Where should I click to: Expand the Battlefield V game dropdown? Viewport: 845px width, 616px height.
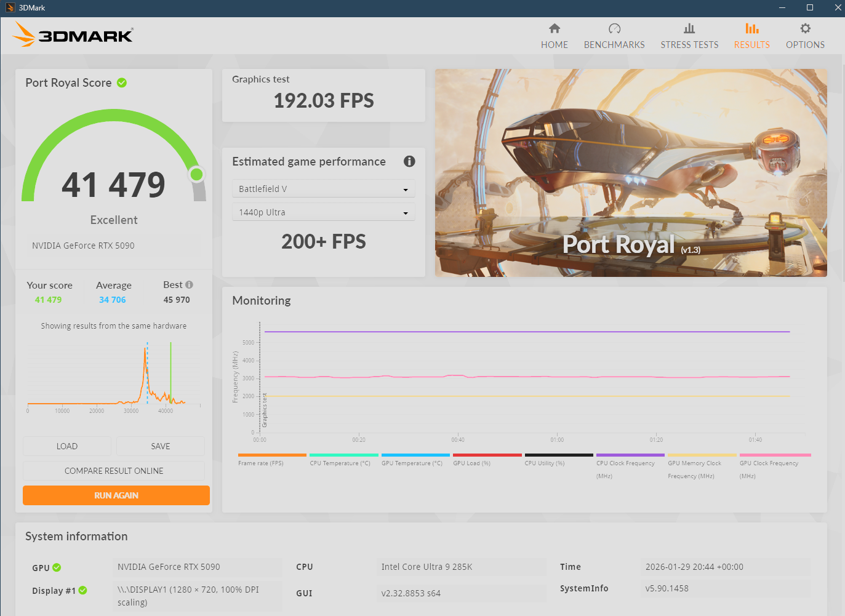pyautogui.click(x=323, y=189)
